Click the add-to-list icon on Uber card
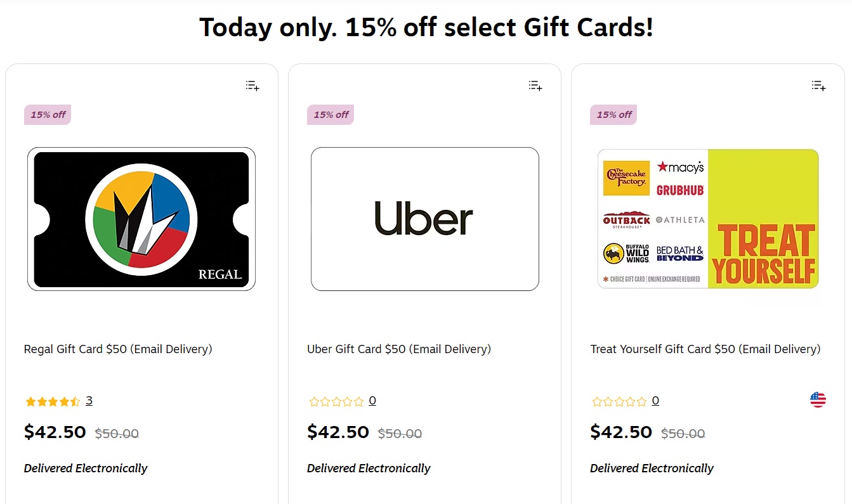 click(535, 85)
